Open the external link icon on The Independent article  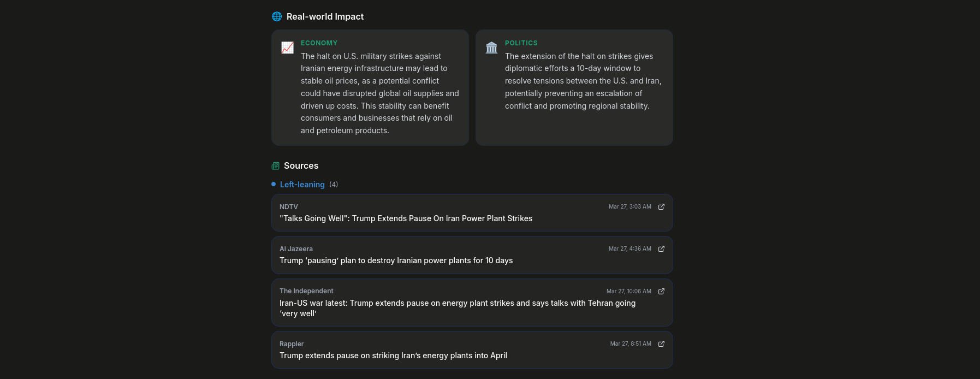(661, 291)
